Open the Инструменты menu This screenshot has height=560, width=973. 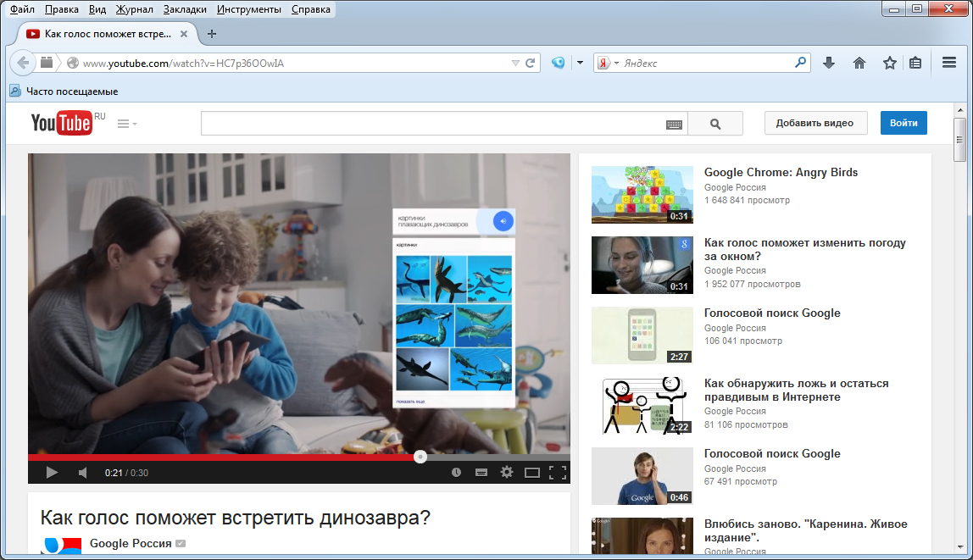(x=248, y=10)
